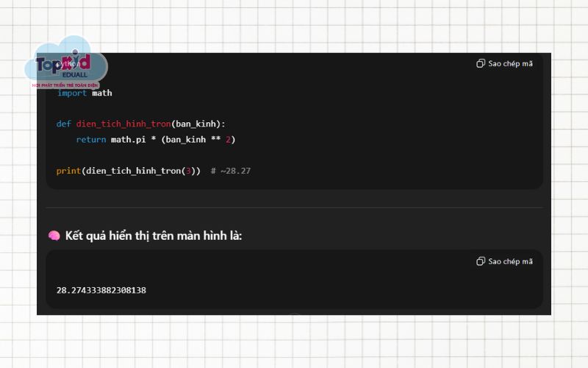Click the output value 28.274333882308138
Image resolution: width=588 pixels, height=368 pixels.
[101, 291]
